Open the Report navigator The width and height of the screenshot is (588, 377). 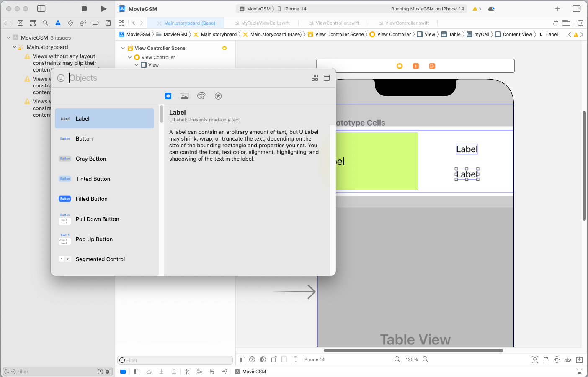pyautogui.click(x=108, y=23)
